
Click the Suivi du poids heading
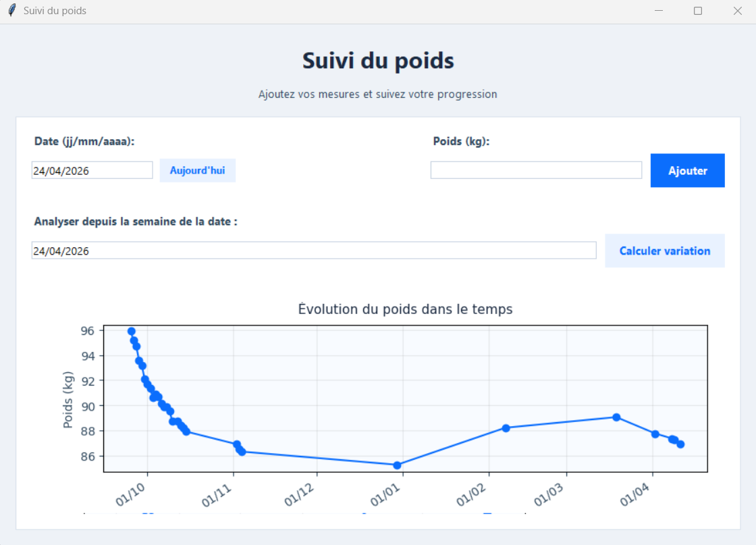[377, 61]
